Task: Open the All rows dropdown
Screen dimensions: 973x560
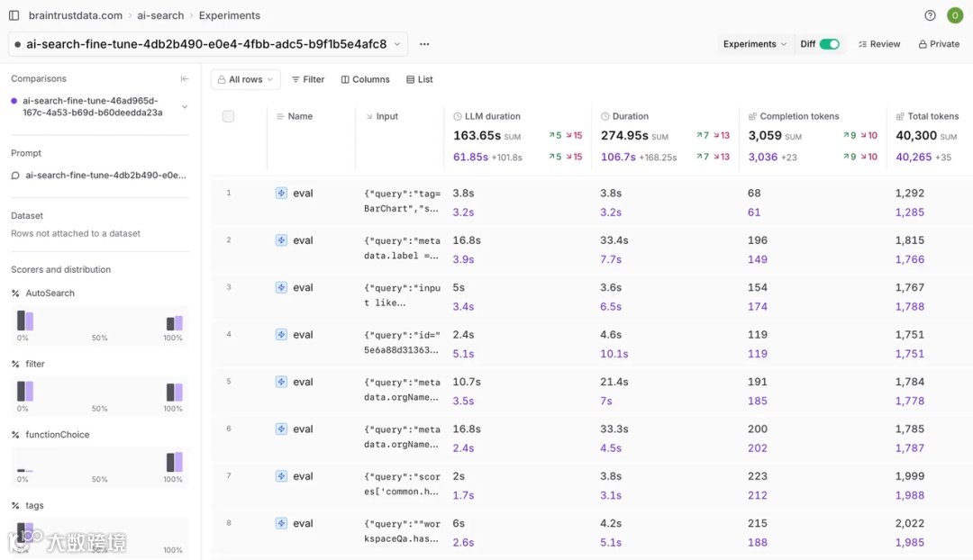Action: click(245, 79)
